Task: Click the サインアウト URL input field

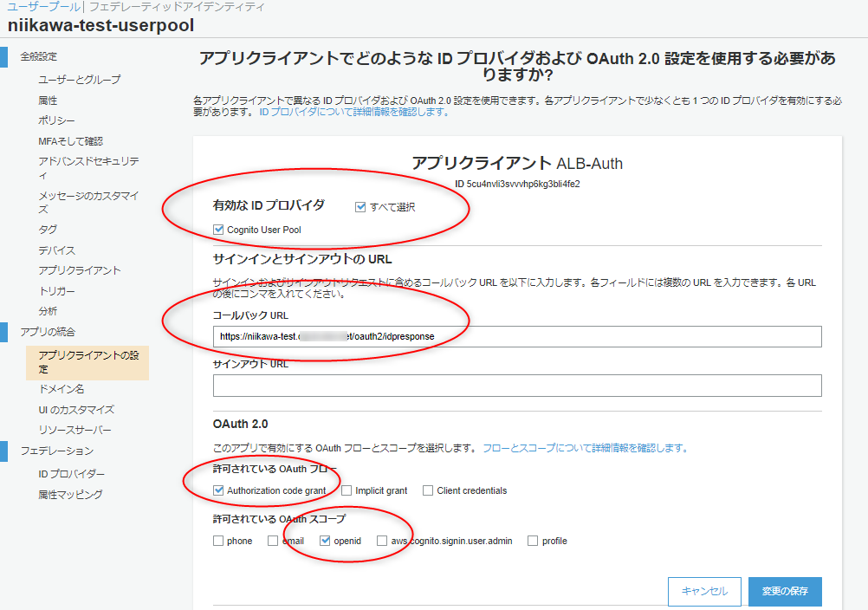Action: [516, 385]
